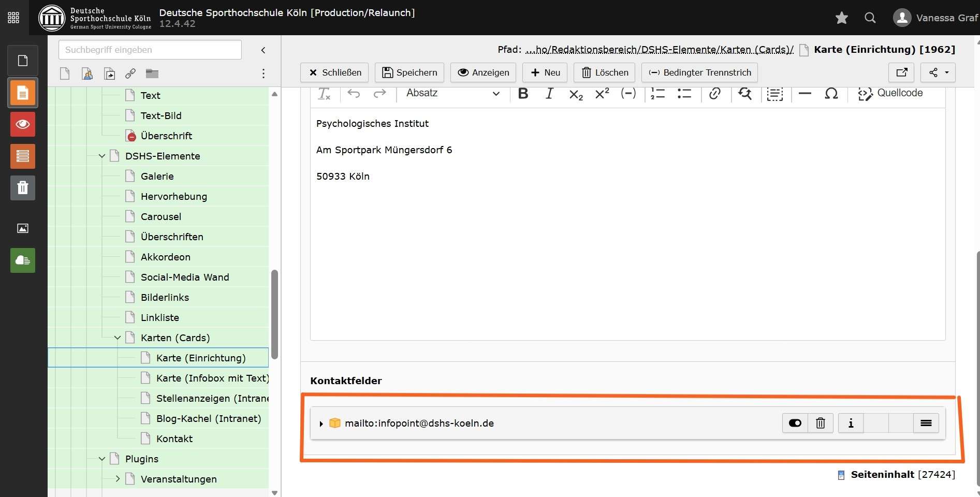Toggle visibility of mailto contact field
Screen dimensions: 980x497
(795, 423)
